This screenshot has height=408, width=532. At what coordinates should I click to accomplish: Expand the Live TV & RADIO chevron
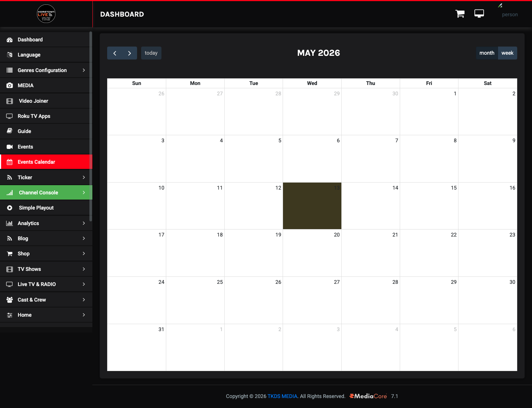point(84,284)
